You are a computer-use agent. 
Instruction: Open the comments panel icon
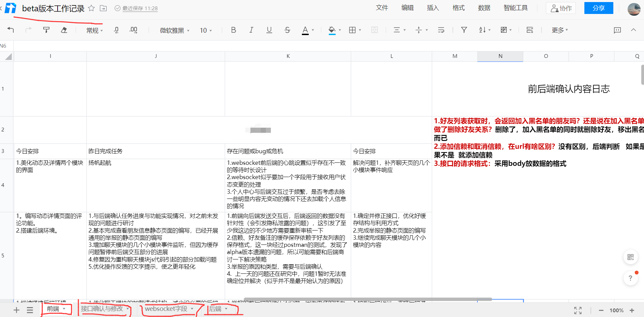617,30
